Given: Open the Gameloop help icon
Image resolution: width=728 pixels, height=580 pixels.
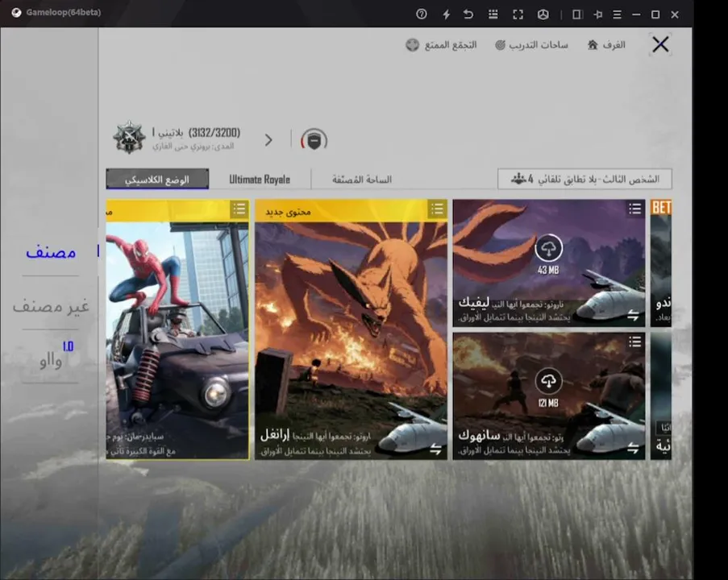Looking at the screenshot, I should (x=421, y=14).
